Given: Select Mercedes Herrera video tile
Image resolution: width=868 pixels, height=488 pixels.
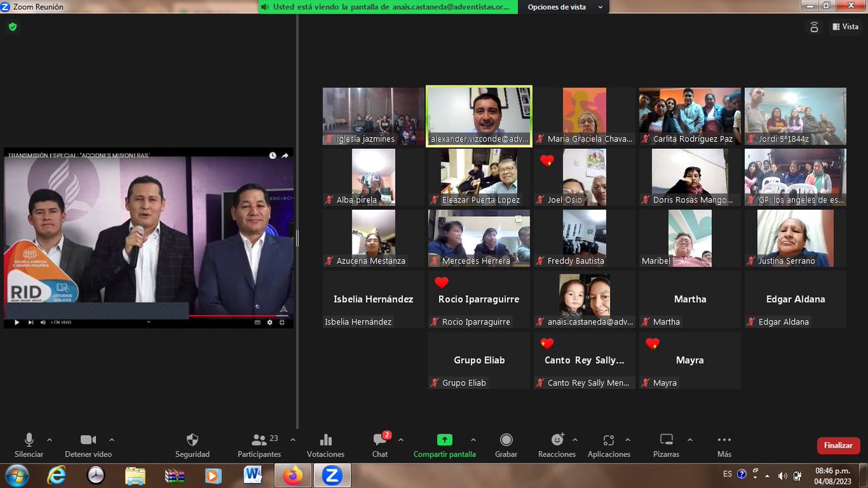Looking at the screenshot, I should tap(479, 238).
